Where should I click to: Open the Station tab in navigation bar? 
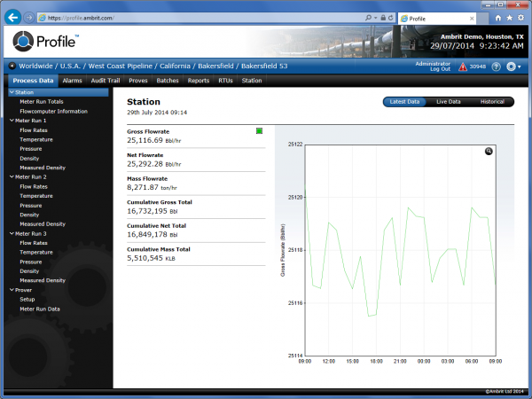tap(252, 81)
